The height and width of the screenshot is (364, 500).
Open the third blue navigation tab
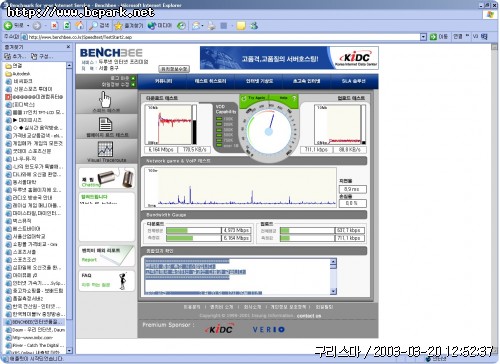tap(259, 81)
